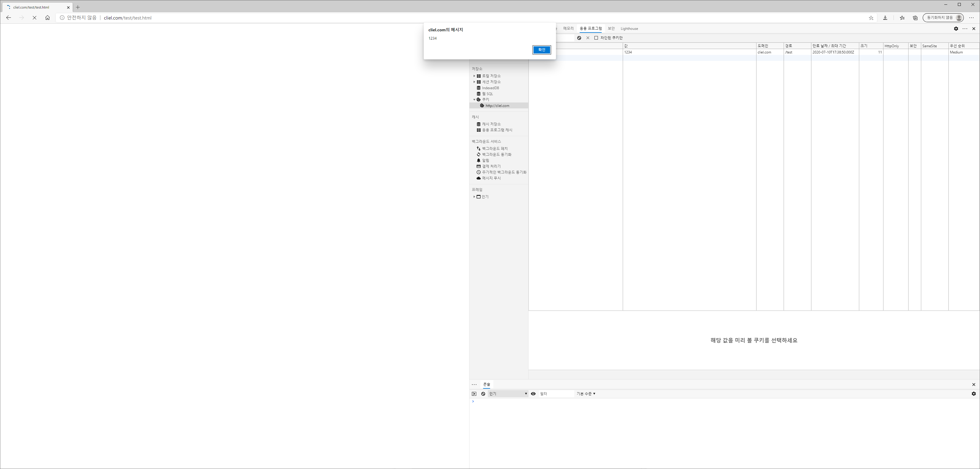Click the 확인 button in alert
980x469 pixels.
[541, 50]
